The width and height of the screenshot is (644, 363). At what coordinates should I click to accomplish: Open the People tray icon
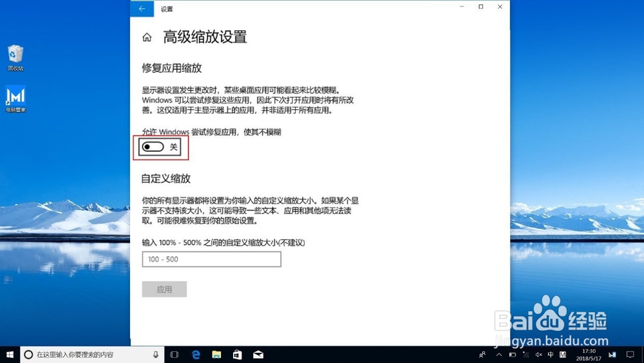click(482, 355)
